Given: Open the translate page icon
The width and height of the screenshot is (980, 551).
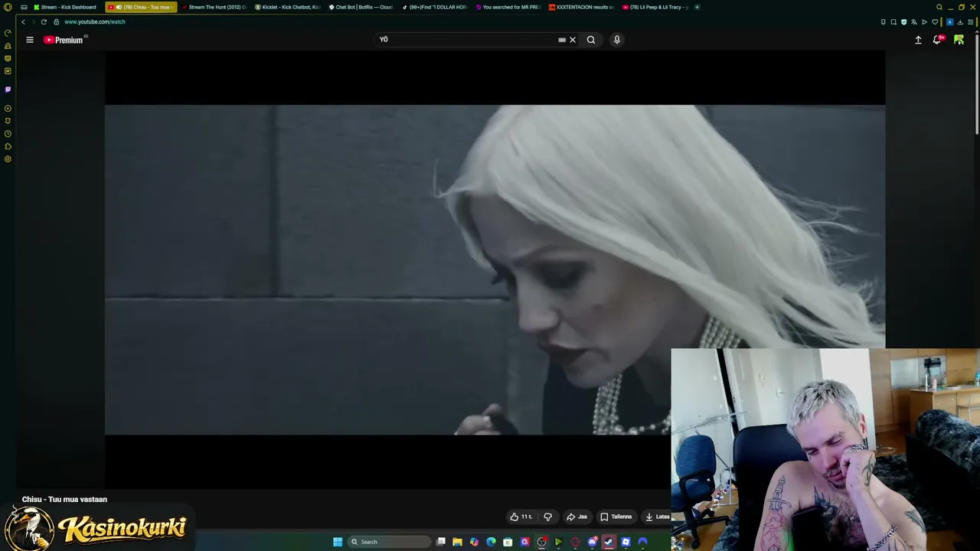Looking at the screenshot, I should tap(914, 22).
